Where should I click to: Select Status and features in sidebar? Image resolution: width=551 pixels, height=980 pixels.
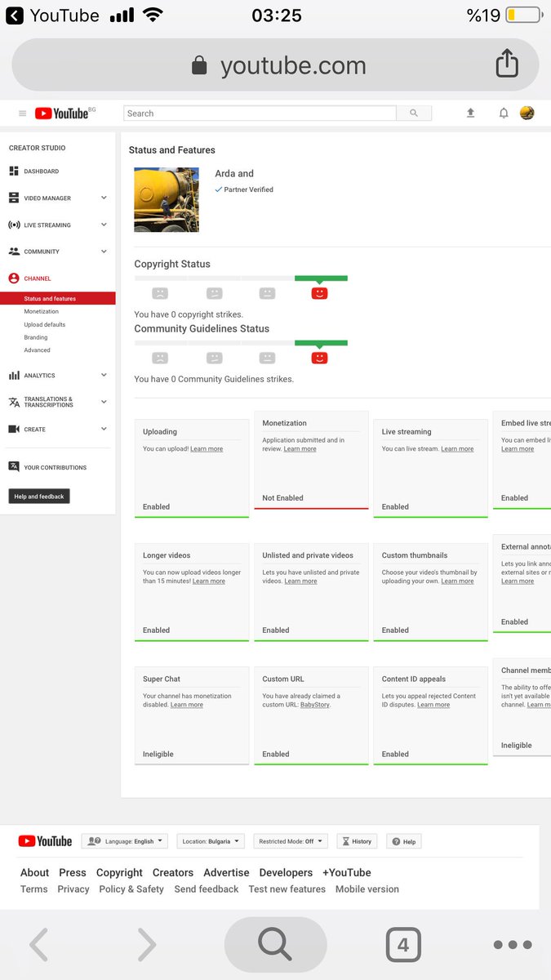click(x=58, y=299)
